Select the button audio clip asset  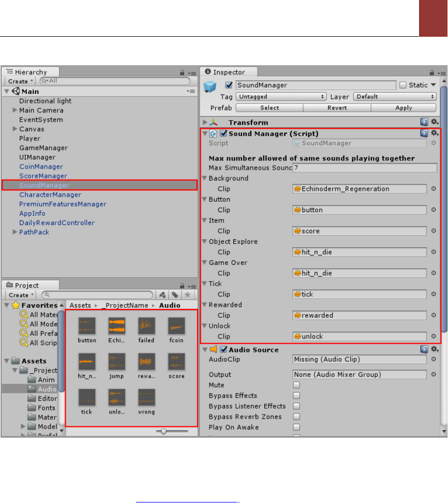coord(87,330)
